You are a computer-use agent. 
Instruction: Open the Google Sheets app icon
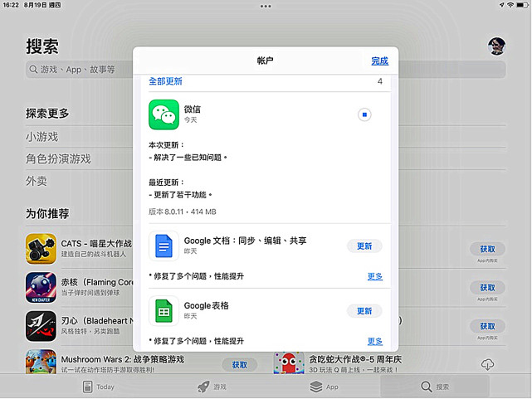(164, 311)
